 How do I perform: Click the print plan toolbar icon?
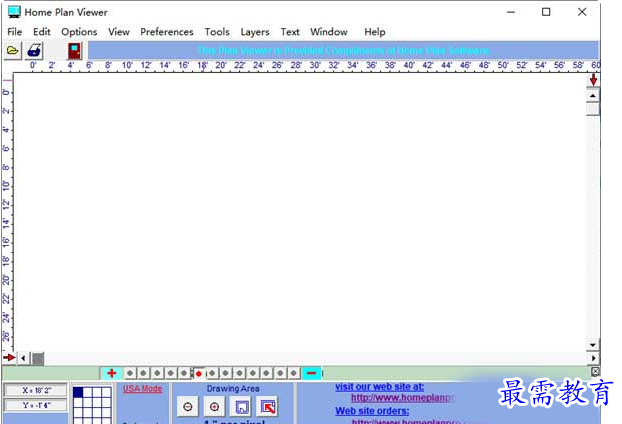pos(35,51)
